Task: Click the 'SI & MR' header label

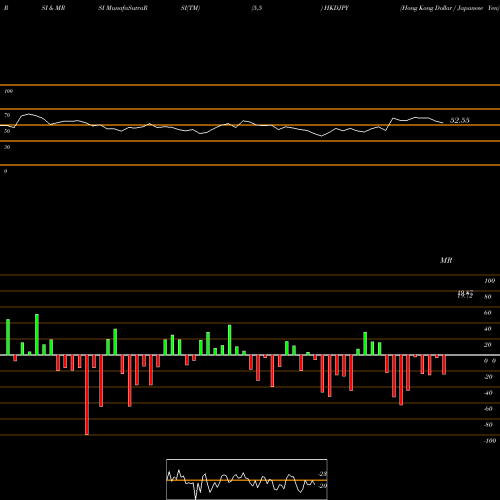Action: coord(53,8)
